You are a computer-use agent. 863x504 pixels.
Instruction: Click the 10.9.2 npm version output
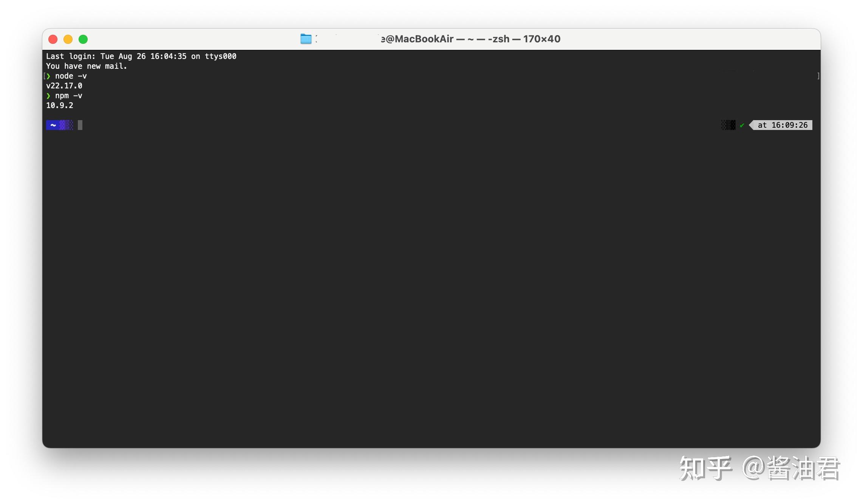coord(60,105)
